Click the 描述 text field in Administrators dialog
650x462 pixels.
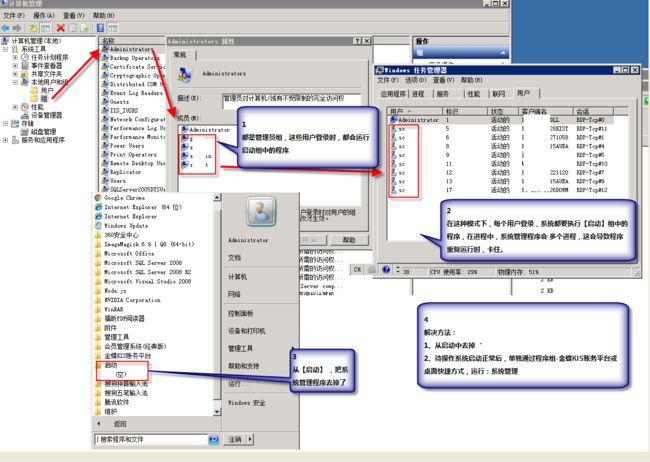point(291,101)
